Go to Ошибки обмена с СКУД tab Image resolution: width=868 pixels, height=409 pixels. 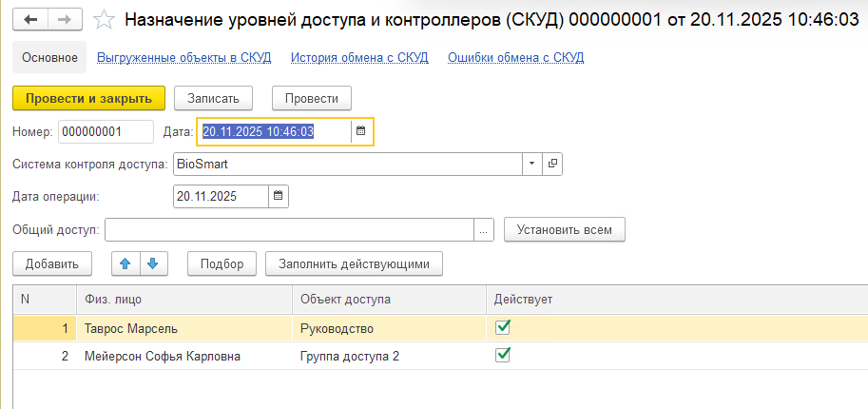tap(515, 57)
